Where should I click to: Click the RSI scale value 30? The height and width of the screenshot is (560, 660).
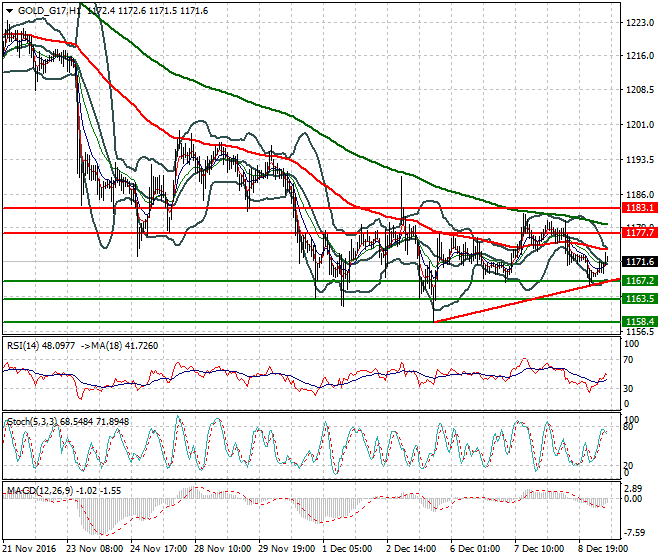coord(628,389)
